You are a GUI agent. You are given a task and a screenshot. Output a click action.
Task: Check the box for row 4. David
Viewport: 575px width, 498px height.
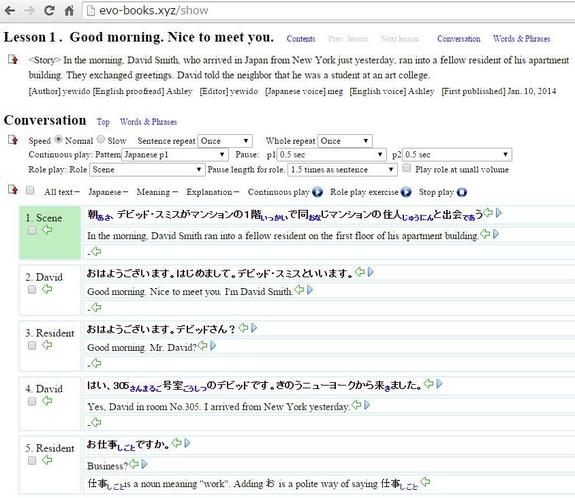tap(32, 401)
